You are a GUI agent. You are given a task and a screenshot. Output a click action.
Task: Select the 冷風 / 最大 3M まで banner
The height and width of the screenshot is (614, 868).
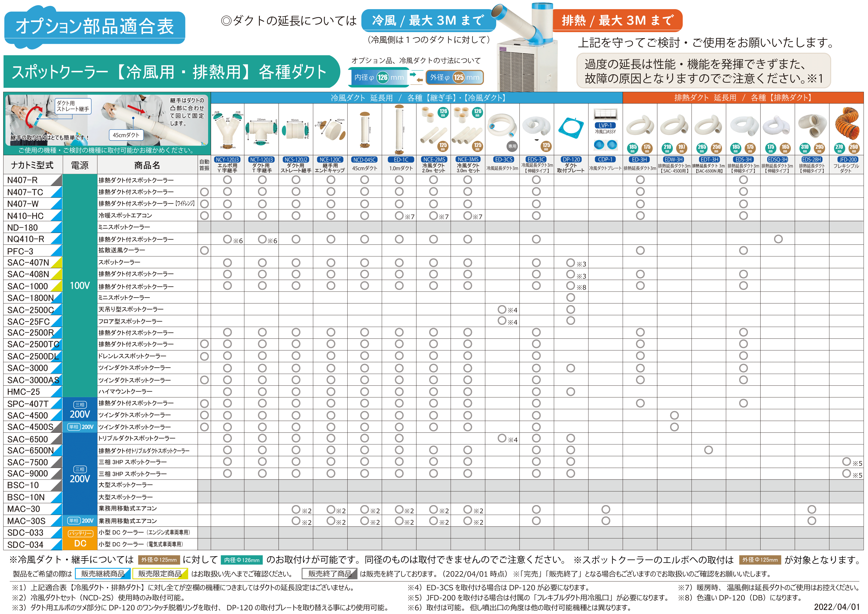(428, 21)
